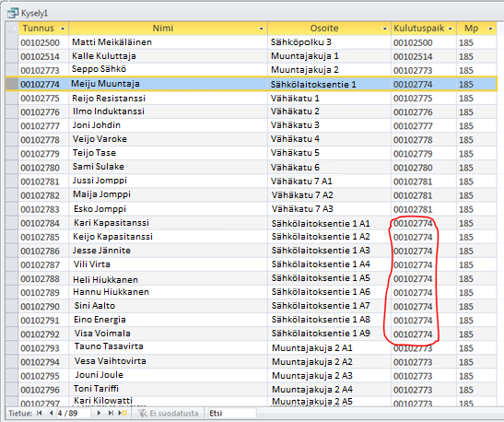Click the cell Esko Jomppi

tap(168, 209)
